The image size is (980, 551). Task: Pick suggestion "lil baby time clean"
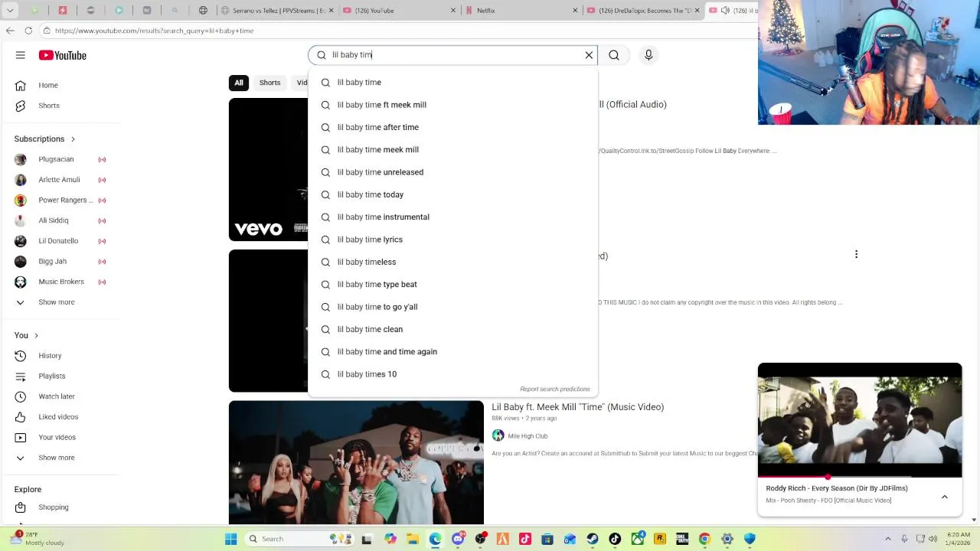452,329
